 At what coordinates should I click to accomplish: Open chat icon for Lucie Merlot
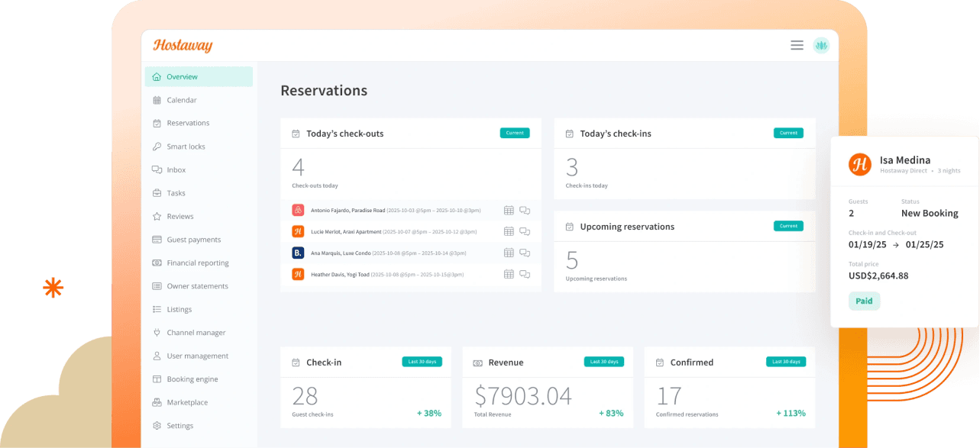[525, 231]
